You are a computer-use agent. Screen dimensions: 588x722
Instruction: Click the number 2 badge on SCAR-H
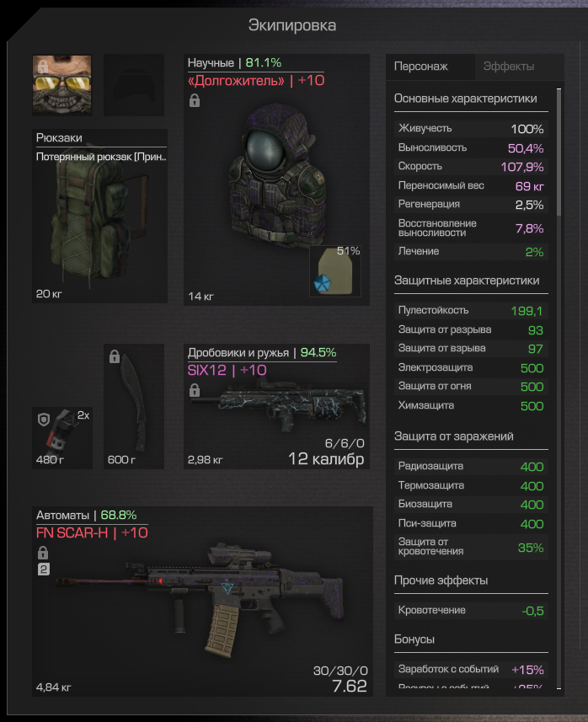pos(43,570)
